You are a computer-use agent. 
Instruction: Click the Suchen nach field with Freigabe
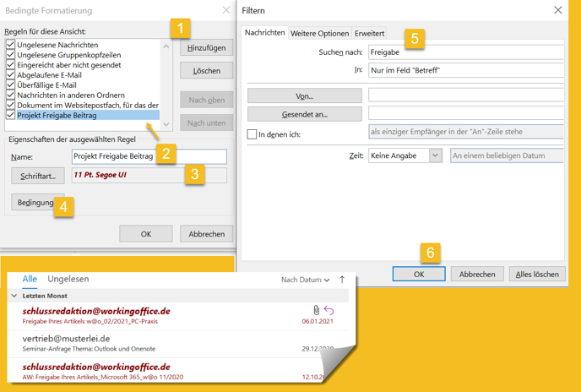[466, 52]
